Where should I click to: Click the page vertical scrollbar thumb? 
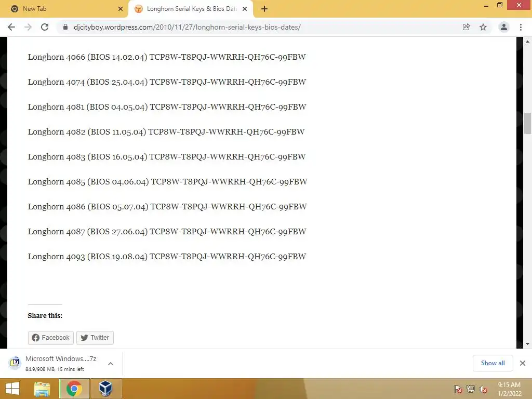tap(527, 123)
